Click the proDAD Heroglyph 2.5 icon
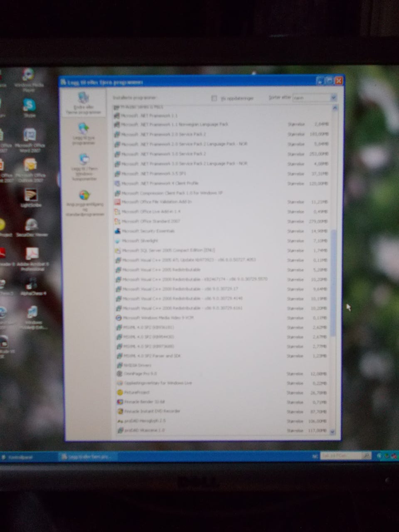The height and width of the screenshot is (532, 399). pos(120,421)
